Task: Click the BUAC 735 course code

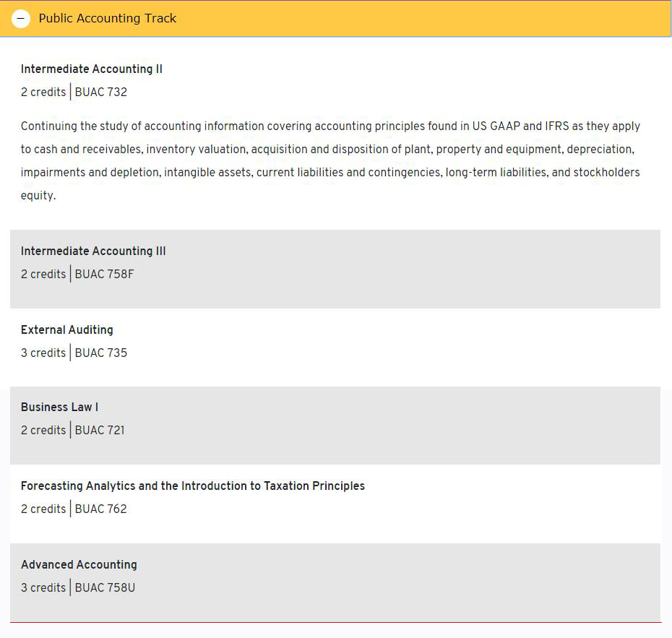Action: (x=101, y=353)
